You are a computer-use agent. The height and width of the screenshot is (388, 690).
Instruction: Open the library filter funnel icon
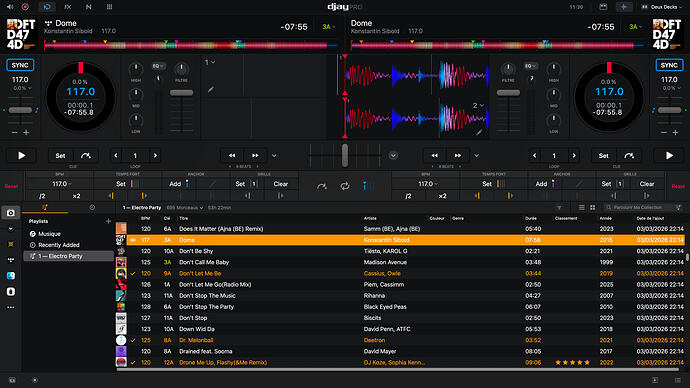[x=559, y=208]
